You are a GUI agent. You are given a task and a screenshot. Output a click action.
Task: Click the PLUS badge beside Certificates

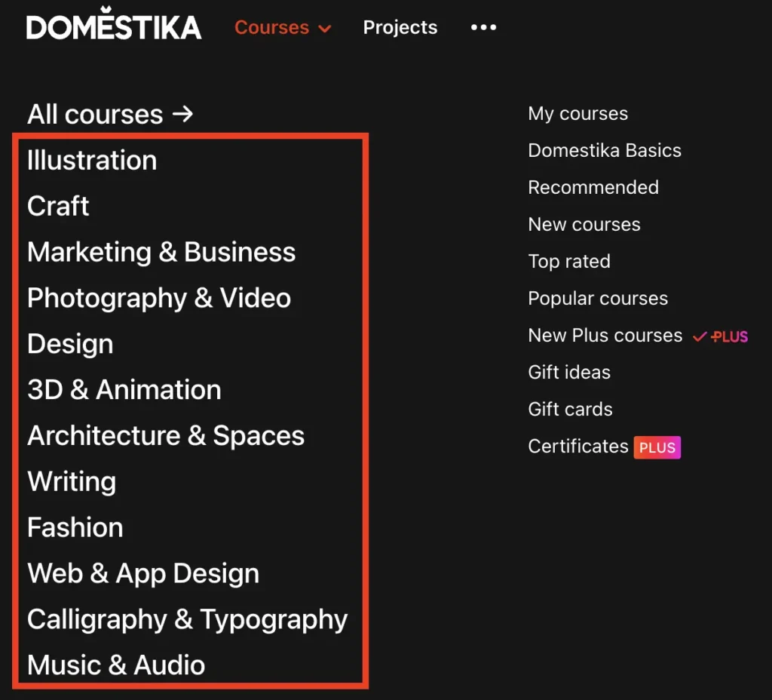tap(657, 447)
